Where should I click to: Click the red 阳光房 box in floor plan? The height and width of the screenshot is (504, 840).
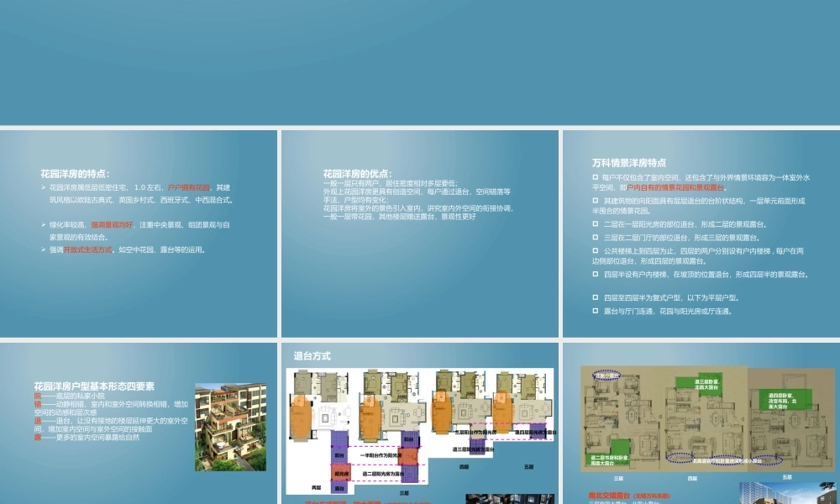(341, 474)
